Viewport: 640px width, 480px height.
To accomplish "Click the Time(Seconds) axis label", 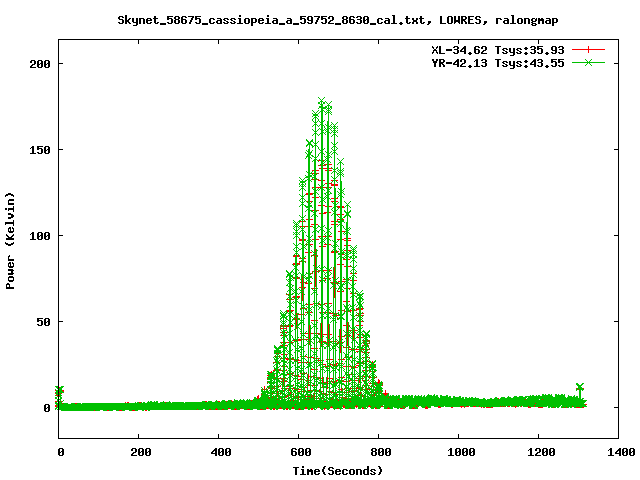I will [x=338, y=471].
